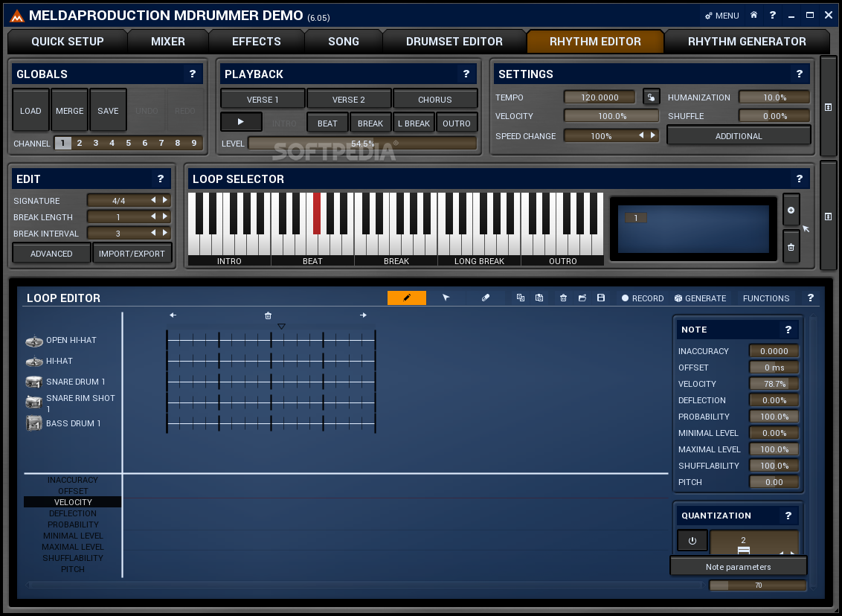Open the Quantization help question mark
The image size is (842, 616).
788,516
